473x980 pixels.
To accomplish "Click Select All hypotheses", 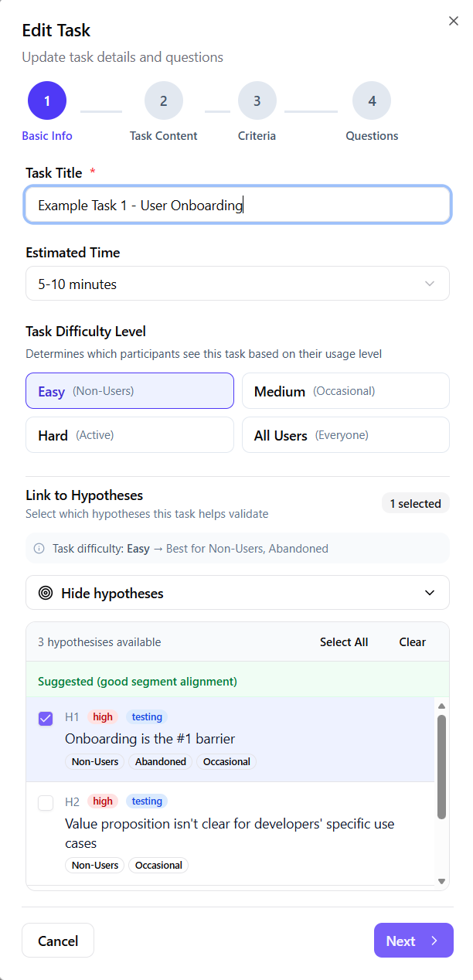I will pyautogui.click(x=344, y=642).
